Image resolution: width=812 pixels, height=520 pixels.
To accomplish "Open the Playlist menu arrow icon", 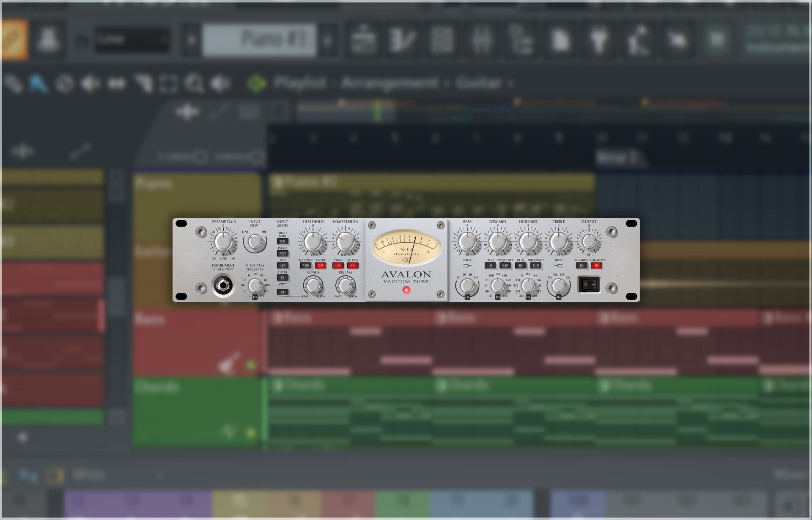I will [x=257, y=83].
